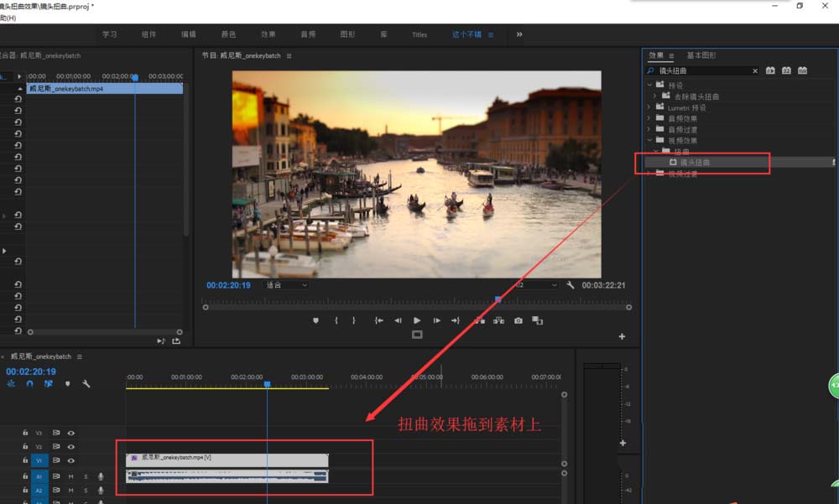The image size is (839, 504).
Task: Select the 镜头扭曲 effect item
Action: click(x=695, y=162)
